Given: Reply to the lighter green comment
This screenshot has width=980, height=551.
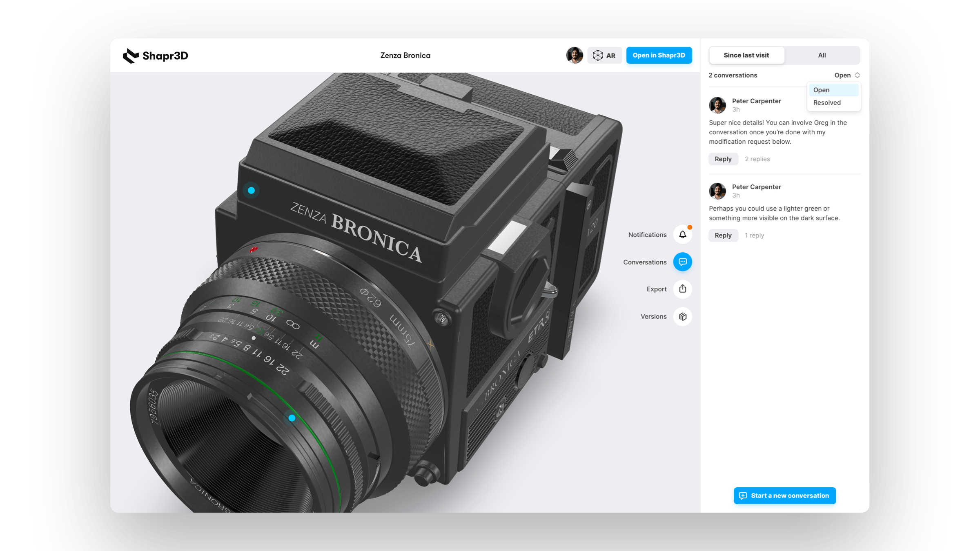Looking at the screenshot, I should point(723,235).
